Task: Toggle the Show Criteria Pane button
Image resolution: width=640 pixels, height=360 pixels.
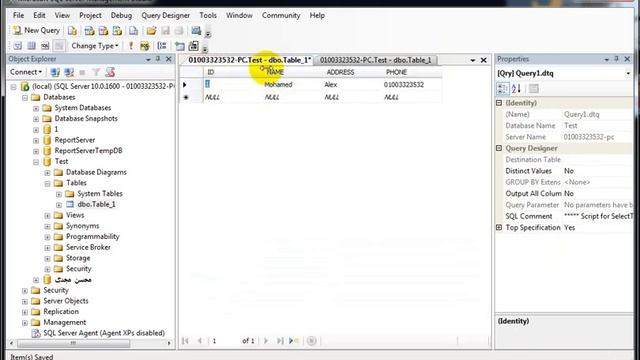Action: [31, 46]
